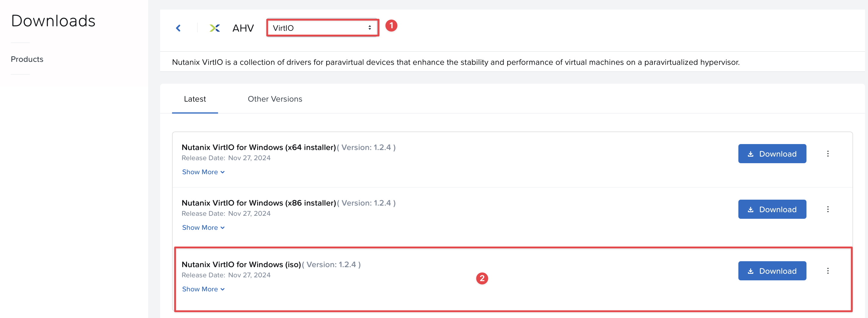Viewport: 868px width, 318px height.
Task: Expand Show More for x86 installer
Action: pyautogui.click(x=203, y=228)
